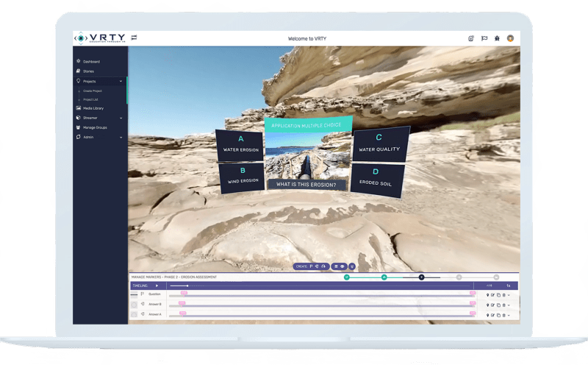The height and width of the screenshot is (365, 588).
Task: Toggle the eye visibility icon in viewer toolbar
Action: [342, 266]
